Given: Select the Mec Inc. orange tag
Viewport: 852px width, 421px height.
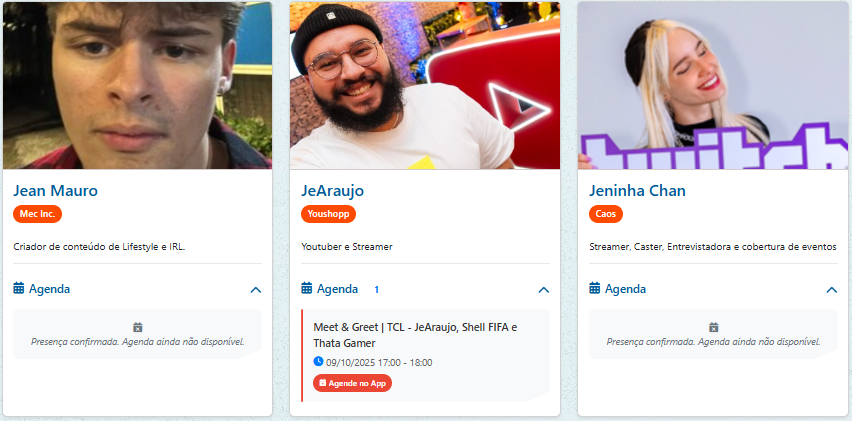Looking at the screenshot, I should click(37, 214).
